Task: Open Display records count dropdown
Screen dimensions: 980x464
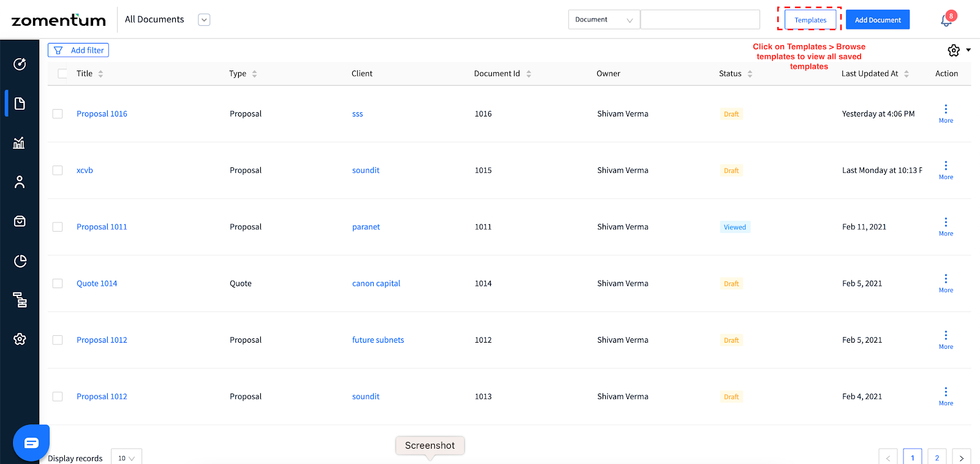Action: pos(126,457)
